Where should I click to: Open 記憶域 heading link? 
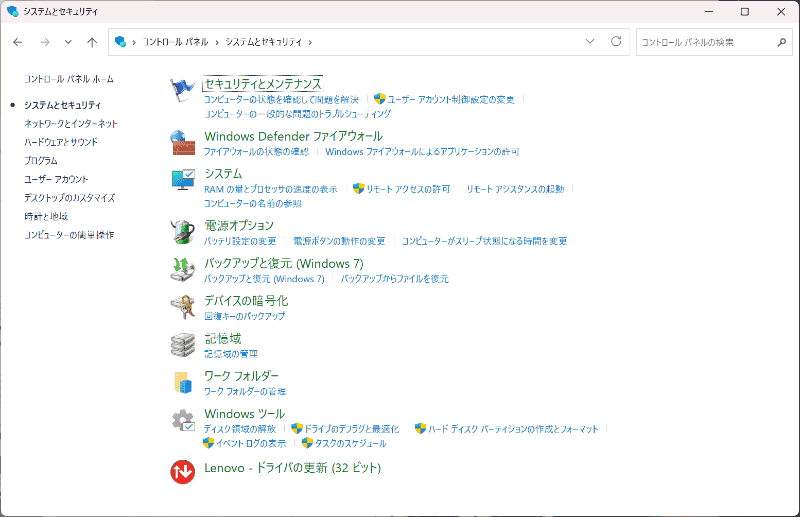point(222,338)
